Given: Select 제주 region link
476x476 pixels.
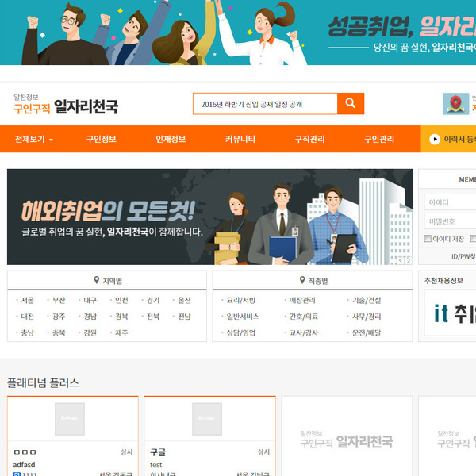Looking at the screenshot, I should [121, 332].
